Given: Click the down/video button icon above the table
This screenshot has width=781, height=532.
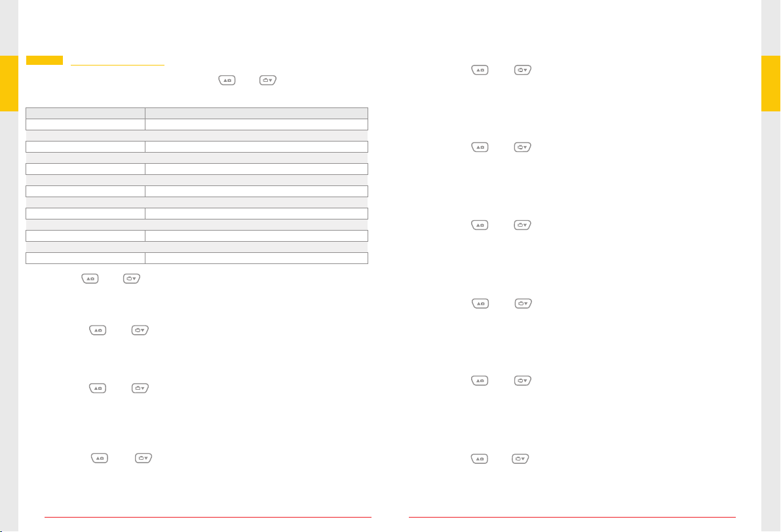Looking at the screenshot, I should (x=267, y=80).
